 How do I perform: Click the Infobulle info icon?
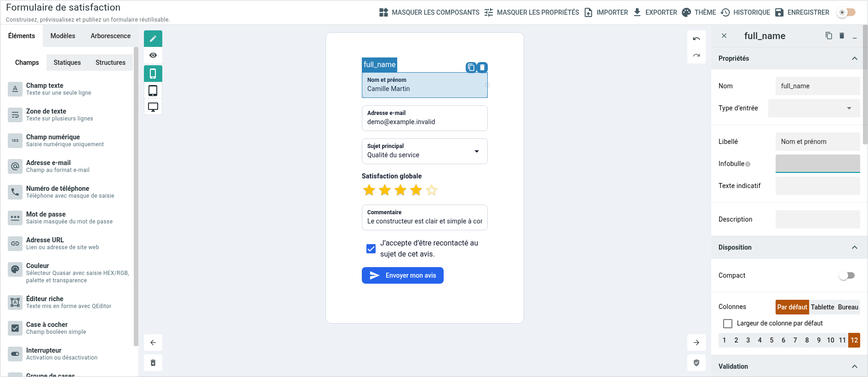tap(748, 164)
